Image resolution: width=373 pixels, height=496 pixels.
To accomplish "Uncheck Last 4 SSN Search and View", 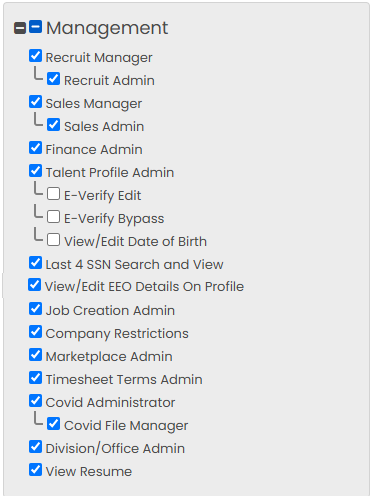I will pyautogui.click(x=35, y=263).
